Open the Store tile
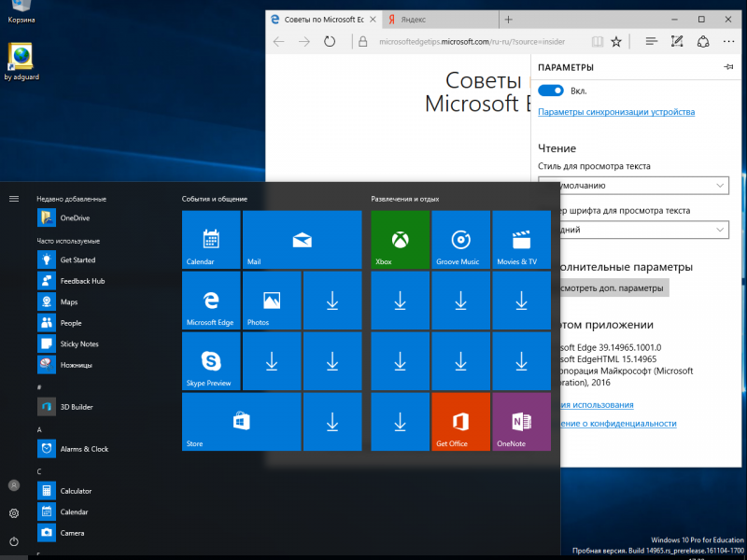Image resolution: width=747 pixels, height=560 pixels. pyautogui.click(x=242, y=422)
